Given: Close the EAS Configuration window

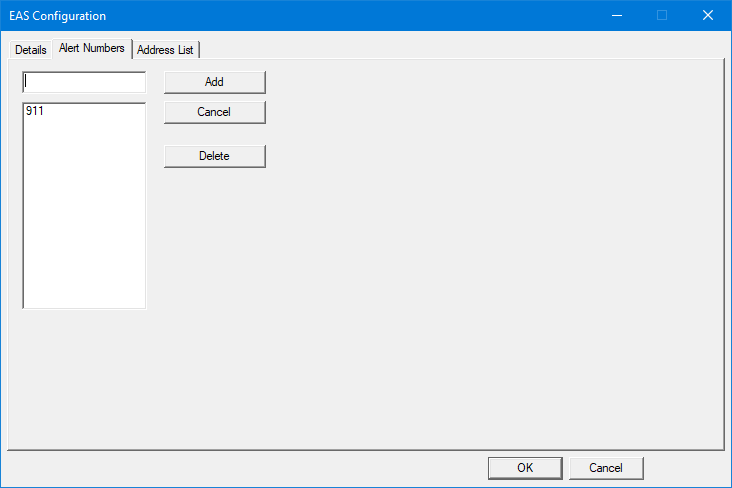Looking at the screenshot, I should (x=708, y=15).
